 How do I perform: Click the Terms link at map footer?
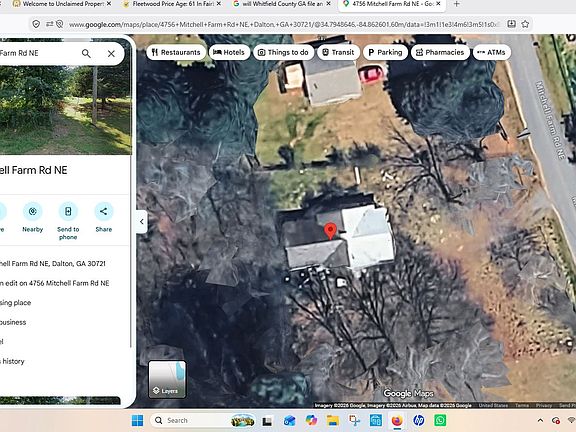pyautogui.click(x=522, y=406)
